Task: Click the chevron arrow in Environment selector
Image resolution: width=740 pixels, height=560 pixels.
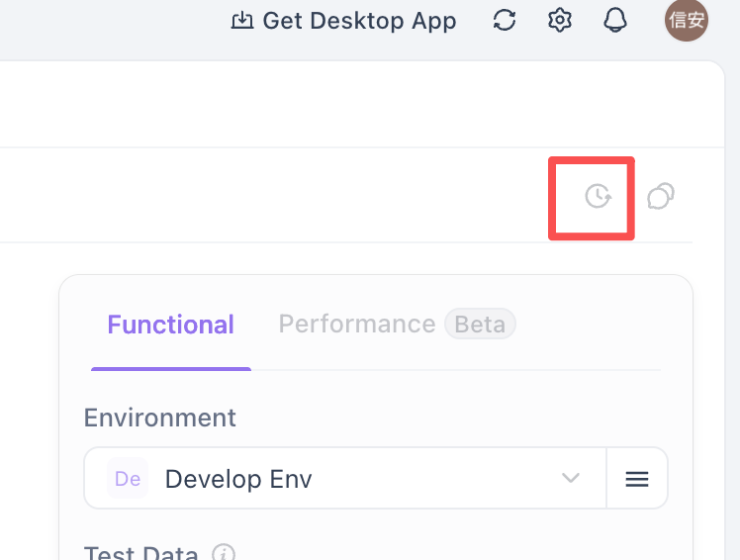Action: pos(571,479)
